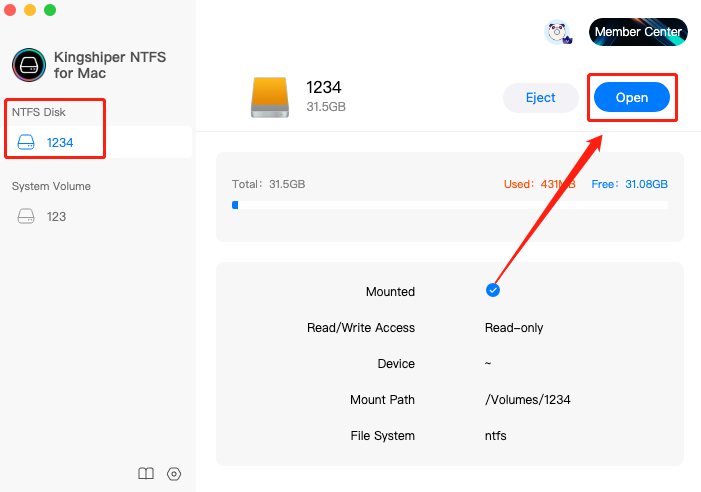Click the drive icon next to 123
Screen dimensions: 701x492
tap(26, 216)
